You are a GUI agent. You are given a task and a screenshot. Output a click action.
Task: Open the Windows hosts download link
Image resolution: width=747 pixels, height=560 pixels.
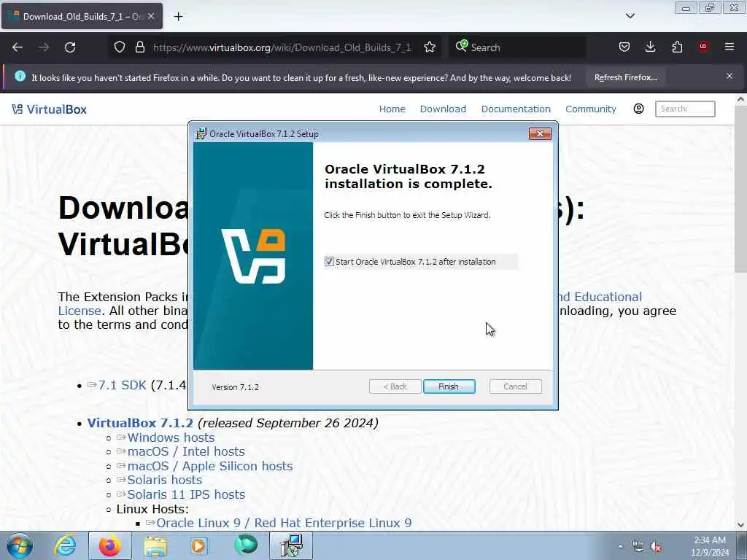[x=171, y=437]
